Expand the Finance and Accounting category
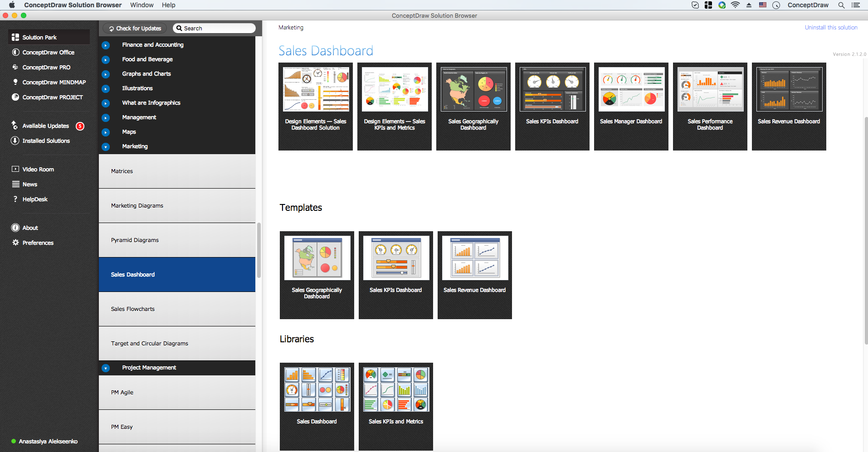 point(106,45)
